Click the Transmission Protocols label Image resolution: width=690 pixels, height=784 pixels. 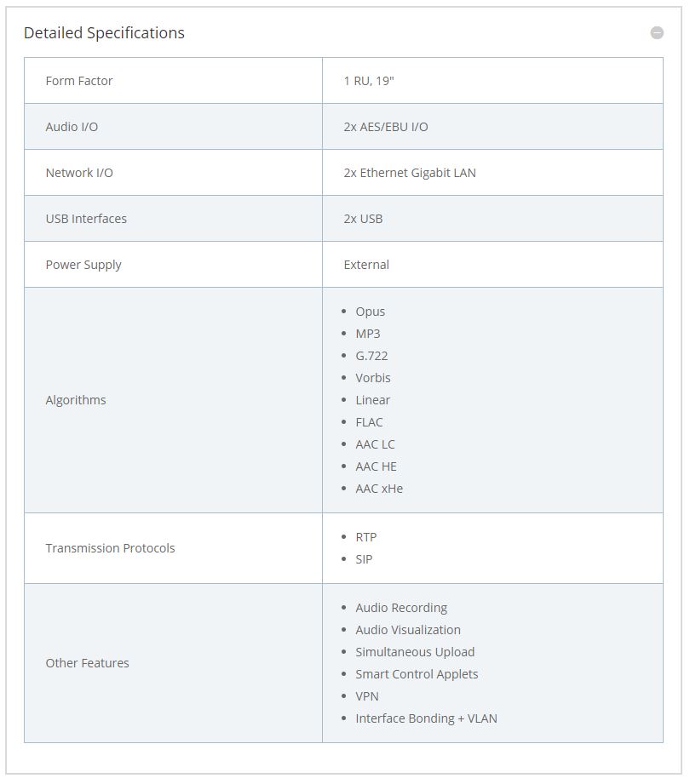tap(110, 548)
